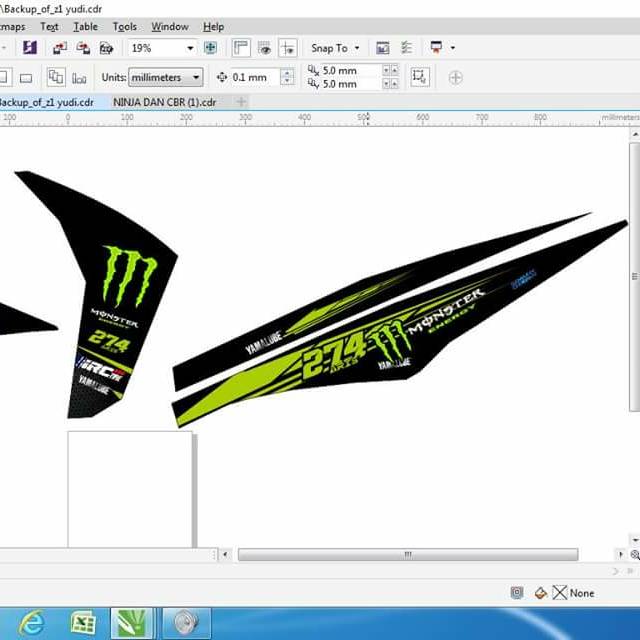
Task: Switch to Backup_of_z1 yudi.cdr tab
Action: point(46,102)
